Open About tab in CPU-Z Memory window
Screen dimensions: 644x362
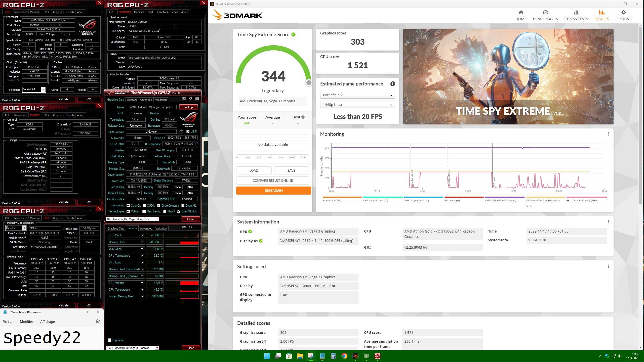click(81, 115)
